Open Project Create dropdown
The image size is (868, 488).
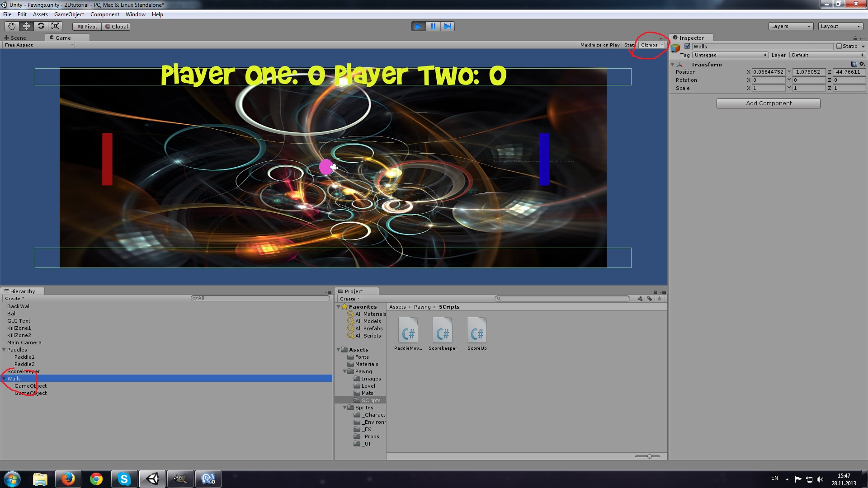349,299
